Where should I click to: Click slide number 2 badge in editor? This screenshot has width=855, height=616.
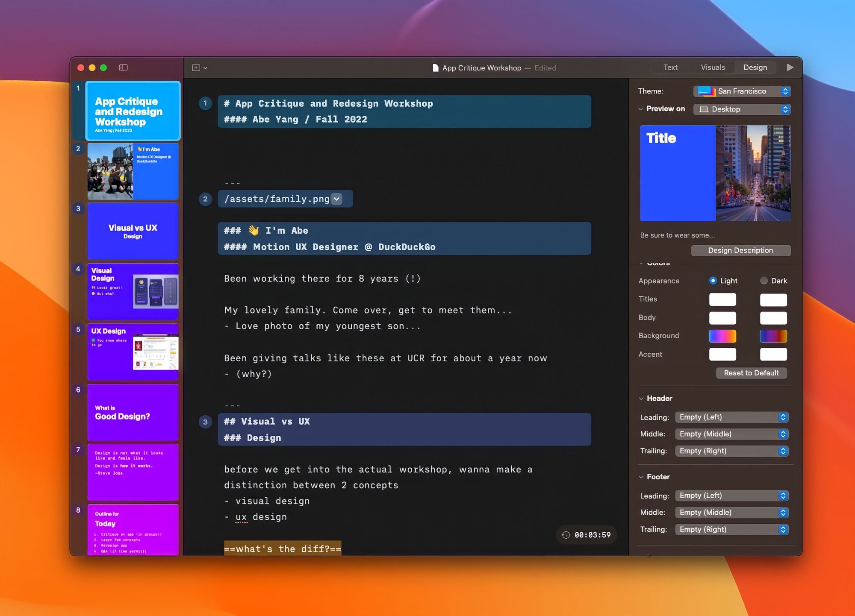point(205,199)
